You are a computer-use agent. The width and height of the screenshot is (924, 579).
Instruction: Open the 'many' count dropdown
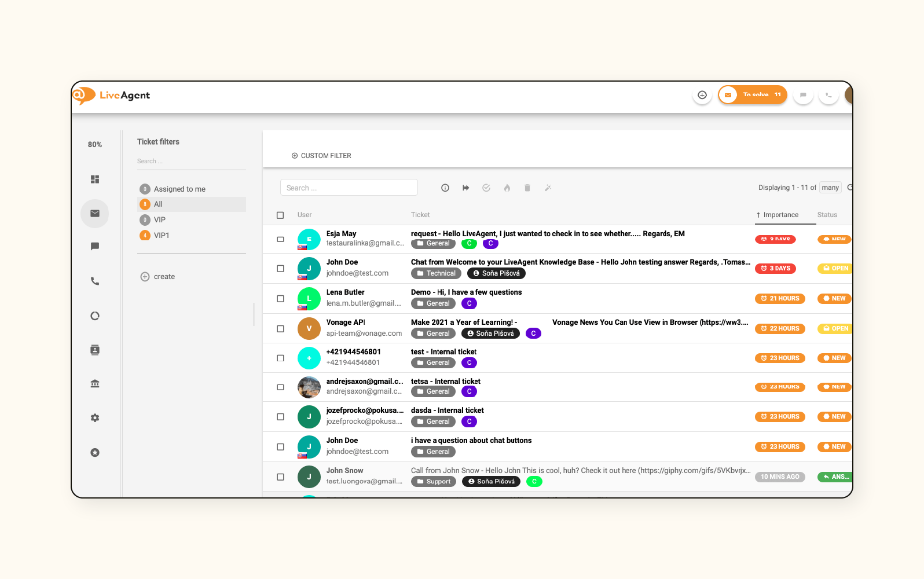tap(830, 188)
